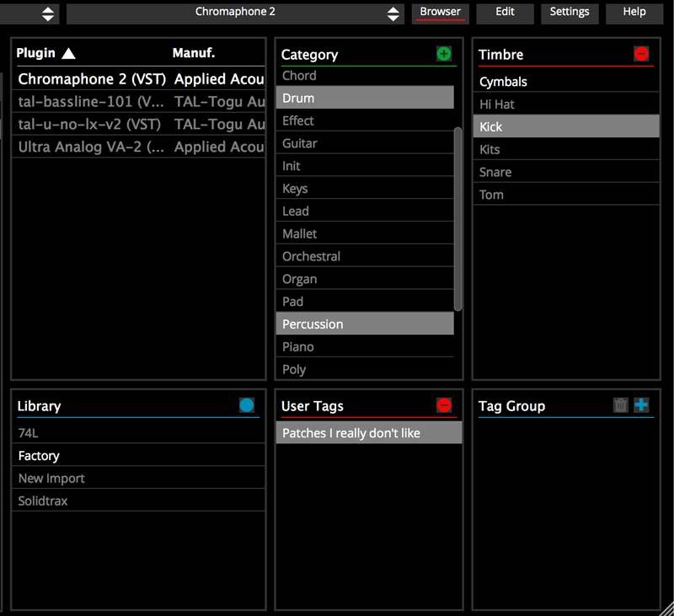Toggle the Percussion category filter
The height and width of the screenshot is (616, 674).
pyautogui.click(x=365, y=324)
